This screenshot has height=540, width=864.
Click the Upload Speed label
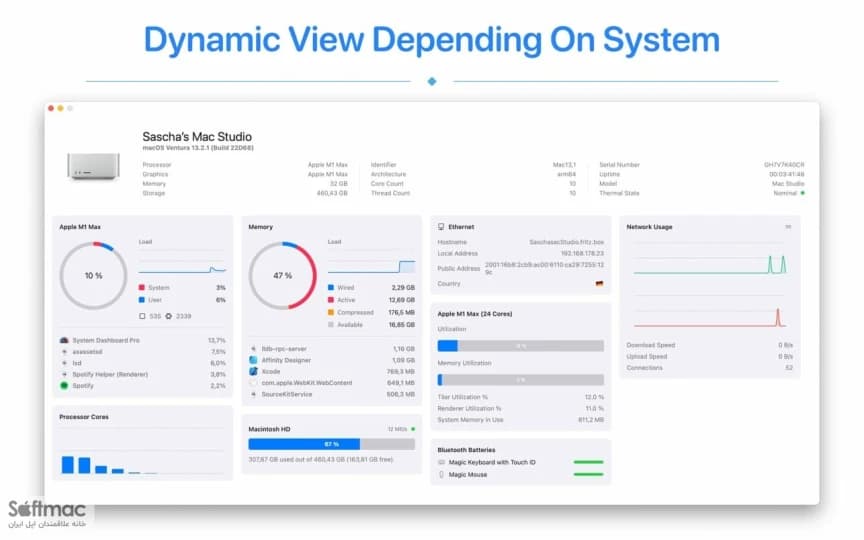(x=647, y=357)
